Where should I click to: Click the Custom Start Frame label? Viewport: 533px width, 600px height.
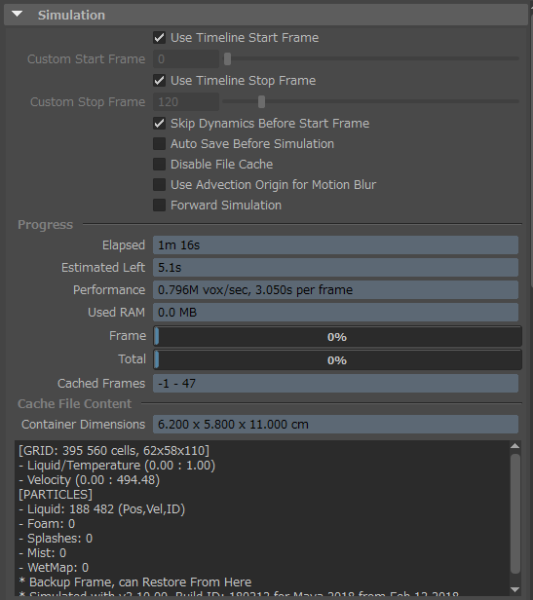click(86, 59)
